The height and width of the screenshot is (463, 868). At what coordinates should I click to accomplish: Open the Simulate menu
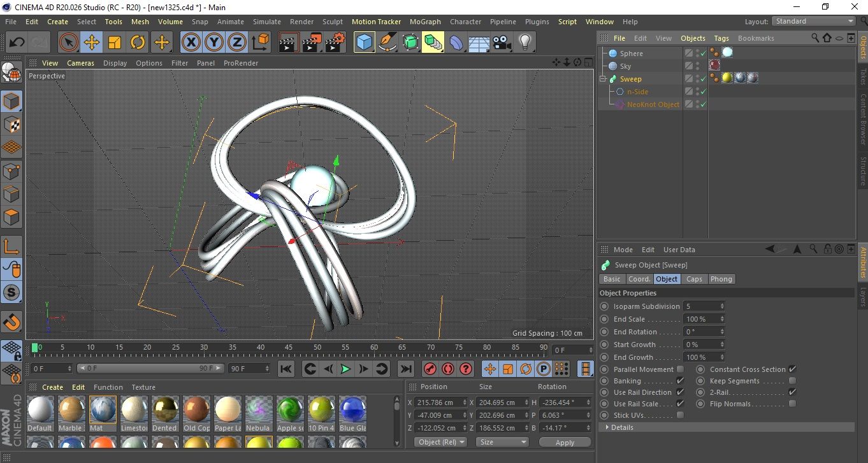coord(266,22)
